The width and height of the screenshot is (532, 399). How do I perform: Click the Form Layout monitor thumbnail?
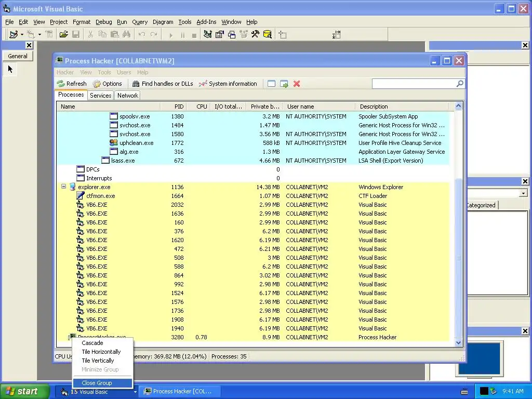click(480, 359)
